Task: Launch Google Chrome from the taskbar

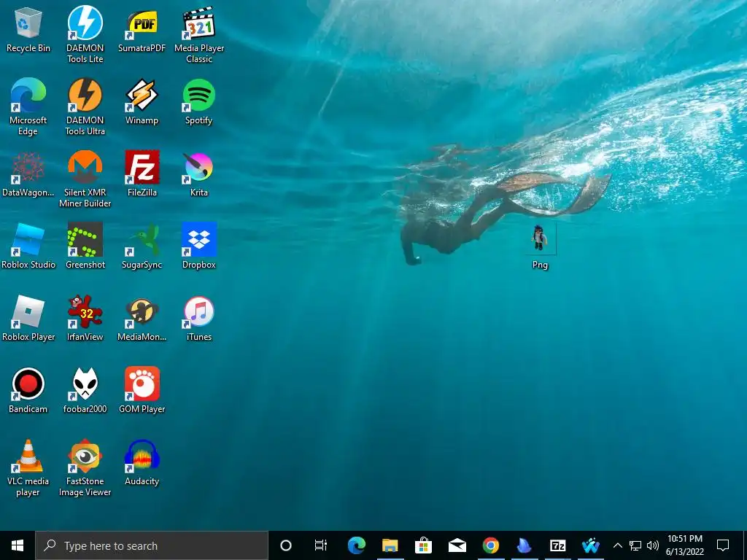Action: (490, 545)
